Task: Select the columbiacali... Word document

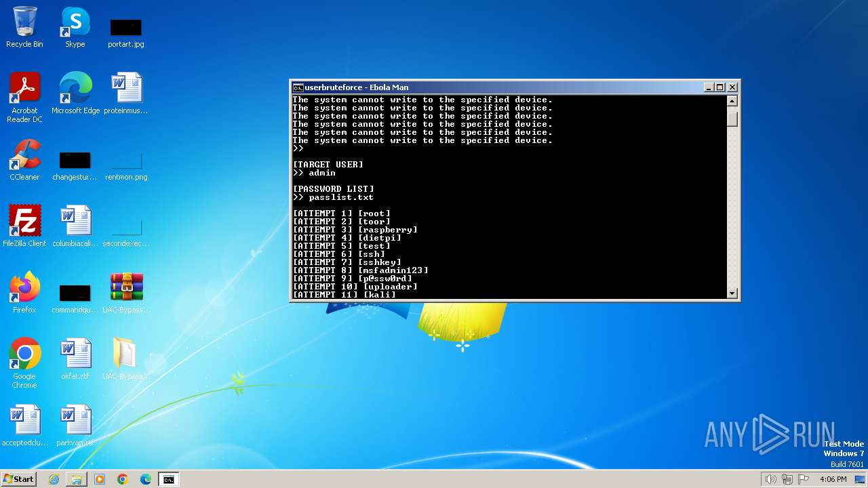Action: (75, 226)
